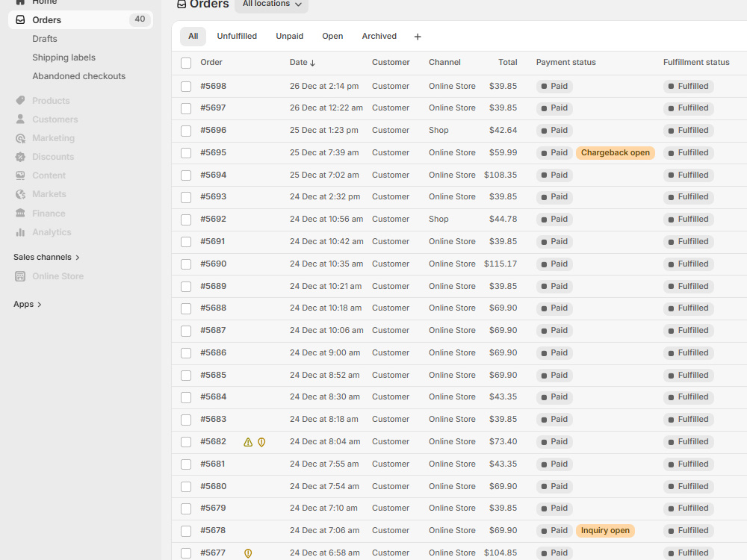747x560 pixels.
Task: Expand the Sales channels section
Action: [46, 257]
